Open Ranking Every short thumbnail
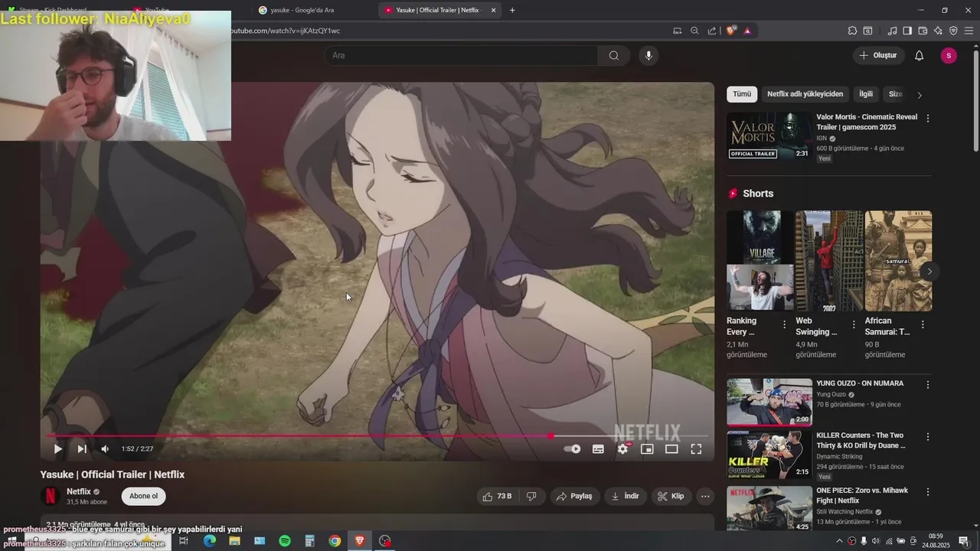This screenshot has width=980, height=551. click(x=760, y=260)
